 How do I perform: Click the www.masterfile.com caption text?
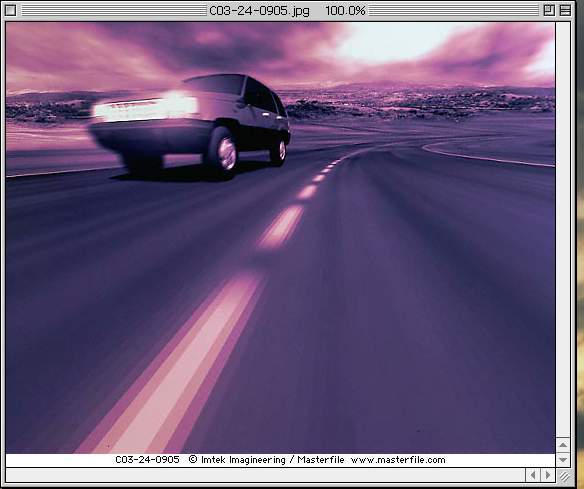point(398,460)
